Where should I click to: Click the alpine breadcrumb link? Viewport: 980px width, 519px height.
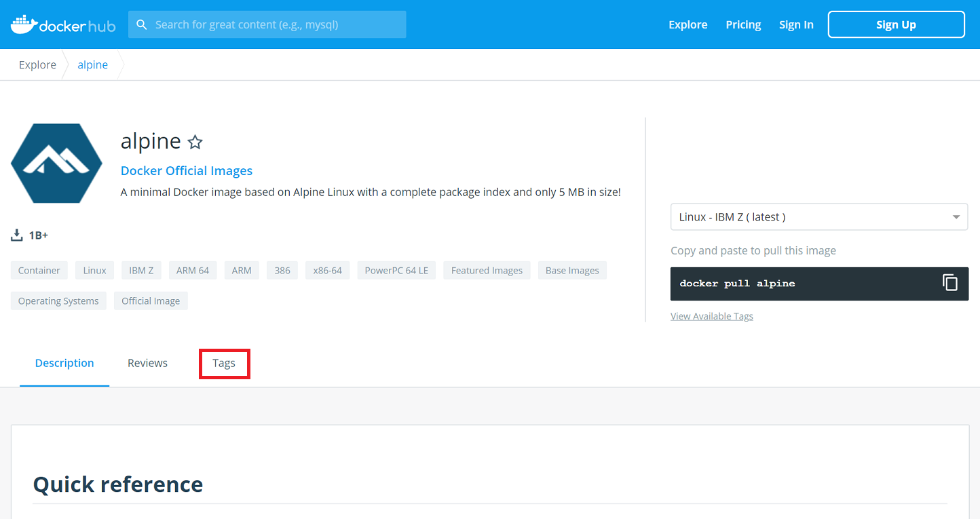tap(93, 64)
